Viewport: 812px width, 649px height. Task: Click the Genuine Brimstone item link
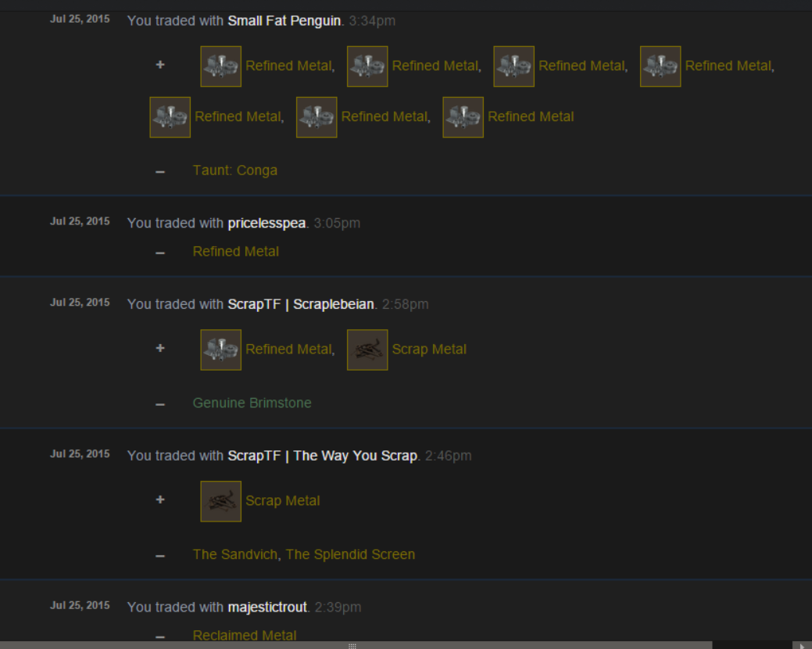[252, 403]
